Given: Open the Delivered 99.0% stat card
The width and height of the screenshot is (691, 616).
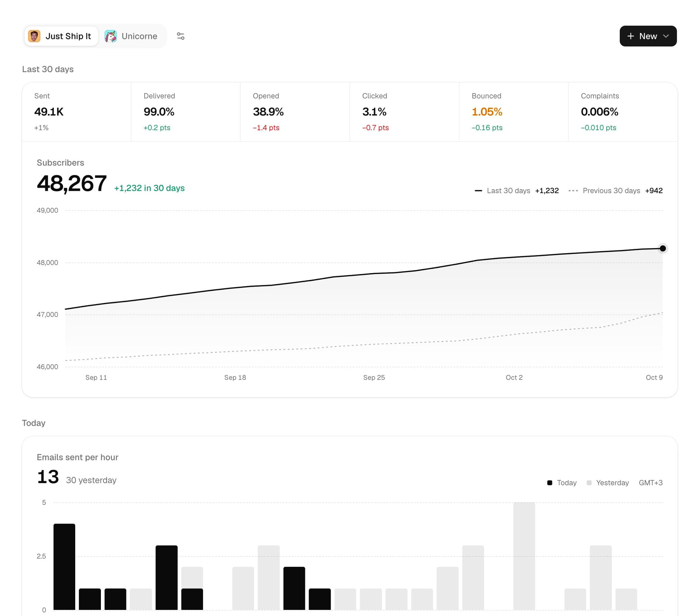Looking at the screenshot, I should (x=186, y=112).
